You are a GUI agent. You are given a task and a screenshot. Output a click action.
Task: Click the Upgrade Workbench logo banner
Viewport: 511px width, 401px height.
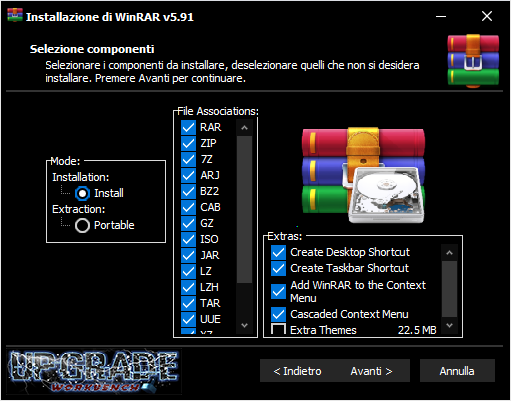94,371
